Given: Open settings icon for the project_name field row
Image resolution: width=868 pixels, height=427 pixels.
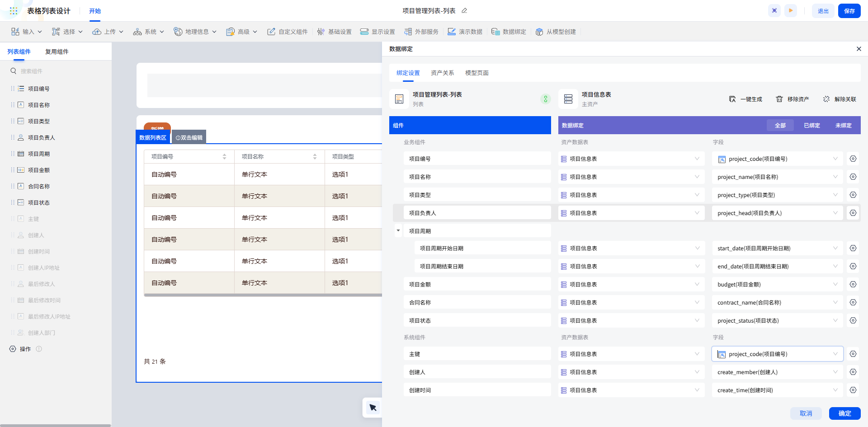Looking at the screenshot, I should [x=853, y=177].
